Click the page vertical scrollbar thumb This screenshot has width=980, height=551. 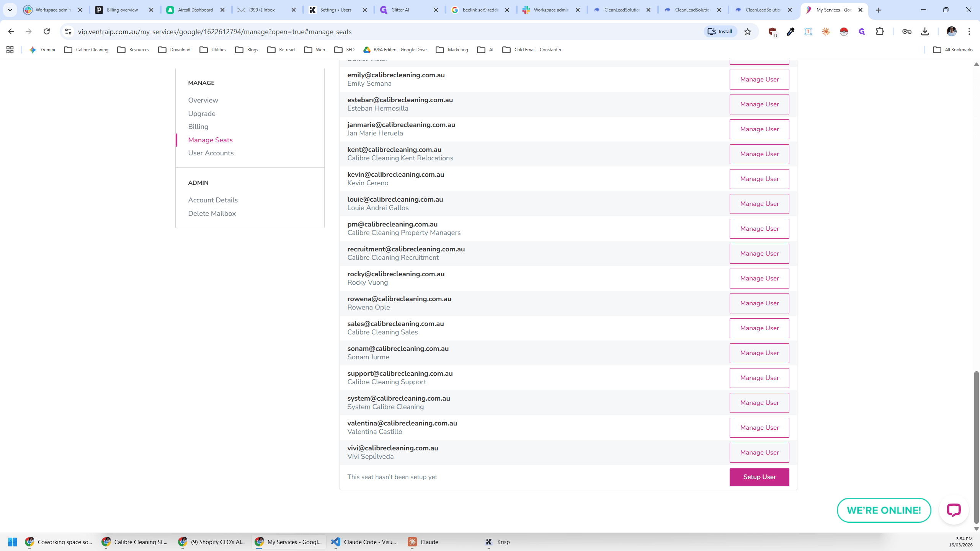[x=976, y=447]
